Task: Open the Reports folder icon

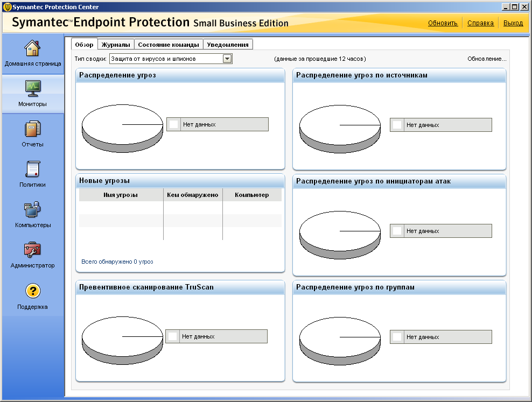Action: (32, 129)
